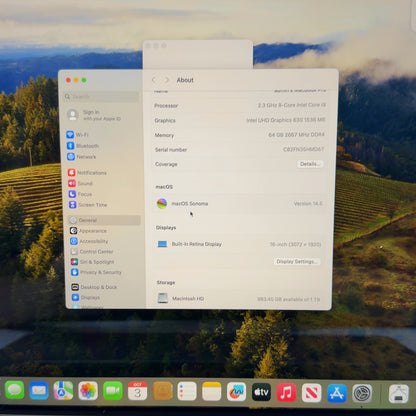Click the Macintosh HD storage row

pyautogui.click(x=239, y=298)
